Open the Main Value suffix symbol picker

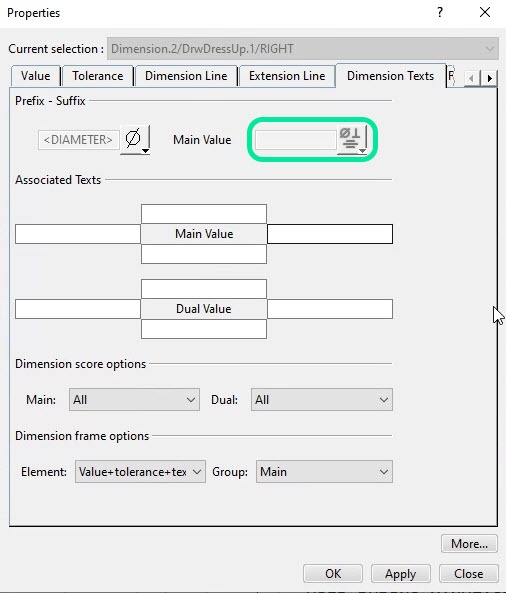(351, 140)
